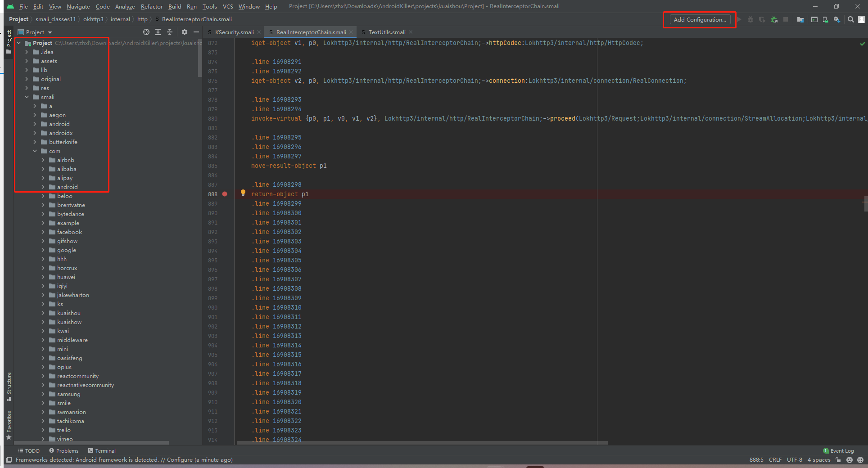Expand the kuaishou folder
Image resolution: width=868 pixels, height=468 pixels.
(43, 313)
